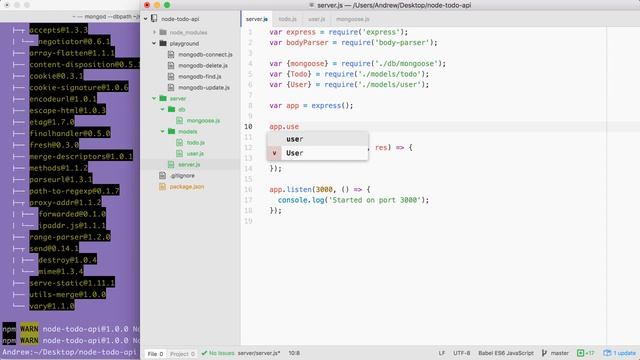This screenshot has height=360, width=640.
Task: Click the 1 update package notification
Action: pyautogui.click(x=620, y=353)
